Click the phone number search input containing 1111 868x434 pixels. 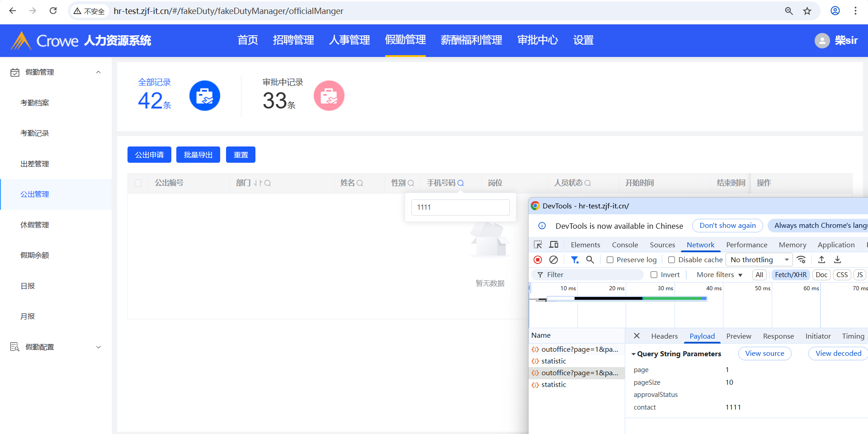pos(461,207)
